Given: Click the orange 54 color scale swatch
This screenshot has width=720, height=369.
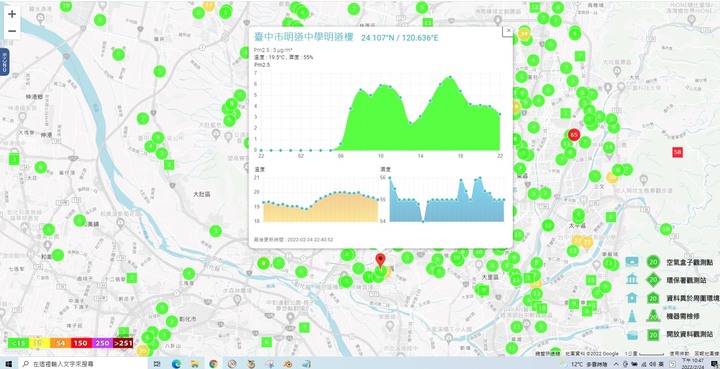Looking at the screenshot, I should 60,343.
